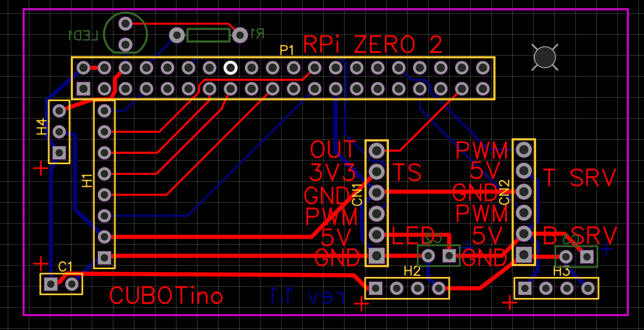Click the round pad of capacitor C1
This screenshot has width=644, height=330.
72,284
